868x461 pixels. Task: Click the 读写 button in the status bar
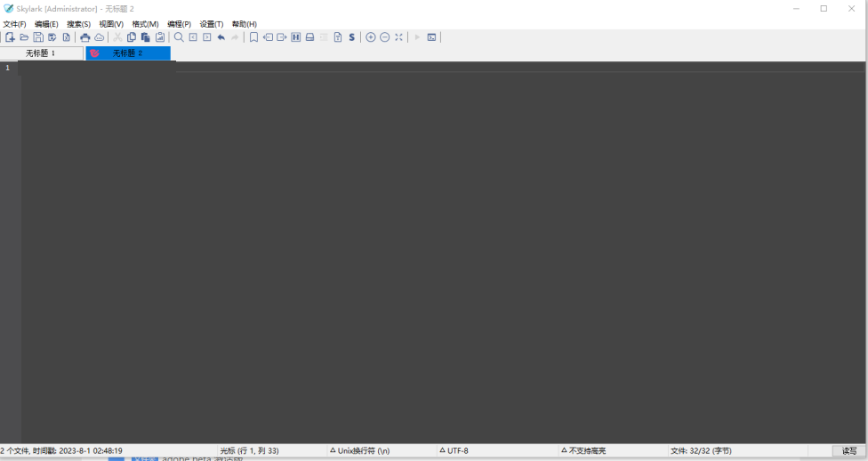pos(849,451)
